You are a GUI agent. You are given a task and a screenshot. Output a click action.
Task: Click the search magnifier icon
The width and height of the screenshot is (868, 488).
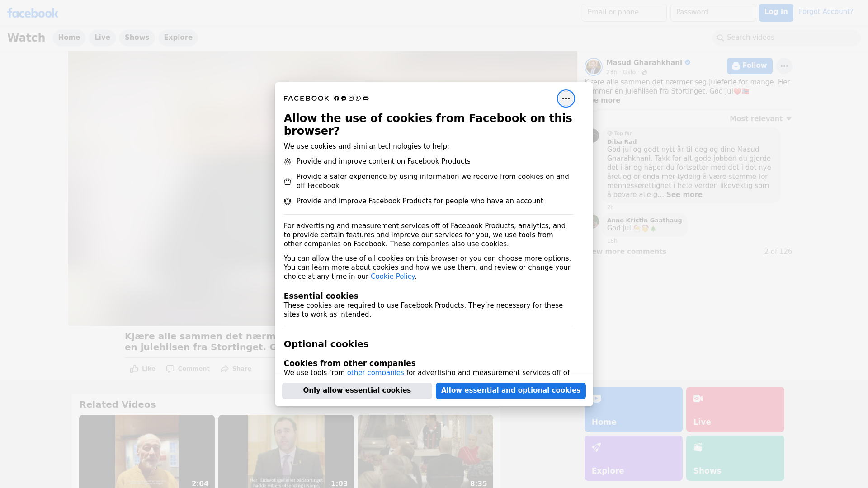[x=720, y=38]
